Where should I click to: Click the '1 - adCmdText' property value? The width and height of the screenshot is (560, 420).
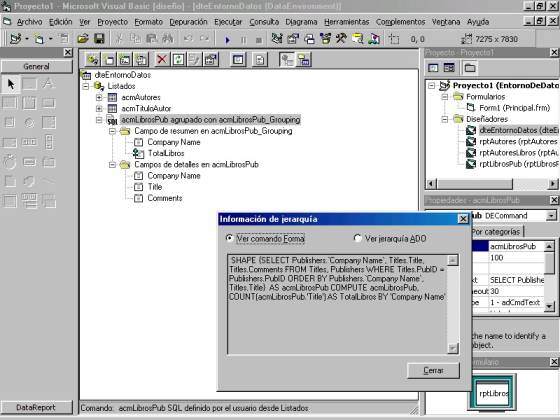[x=515, y=302]
